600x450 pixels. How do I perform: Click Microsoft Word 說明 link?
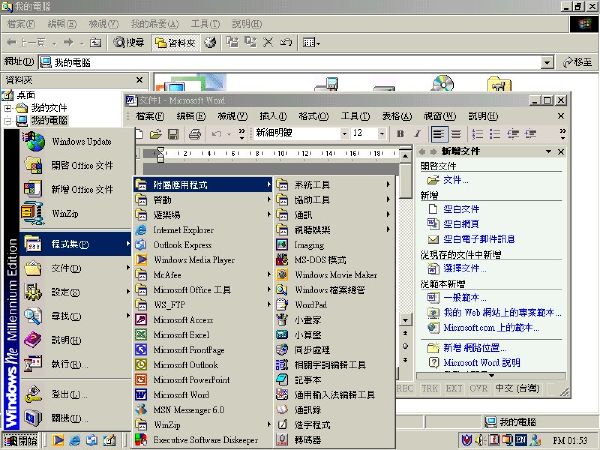(x=482, y=362)
